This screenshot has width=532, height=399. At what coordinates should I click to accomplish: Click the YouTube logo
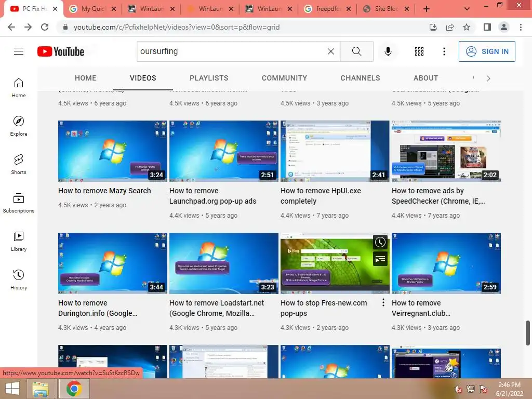61,51
